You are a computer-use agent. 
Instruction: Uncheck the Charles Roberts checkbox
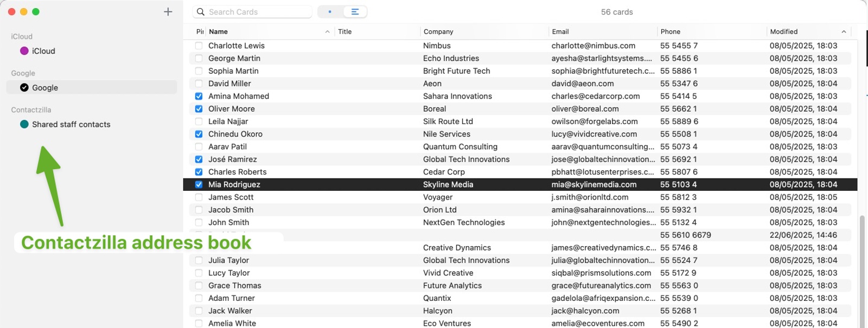(x=199, y=172)
